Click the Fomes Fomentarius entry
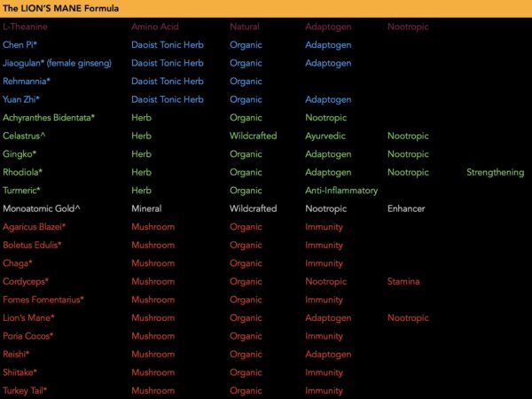 pos(43,300)
